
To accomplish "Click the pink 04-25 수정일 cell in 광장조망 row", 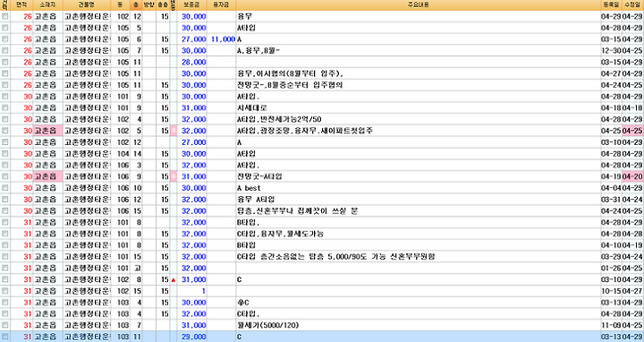I will tap(632, 131).
